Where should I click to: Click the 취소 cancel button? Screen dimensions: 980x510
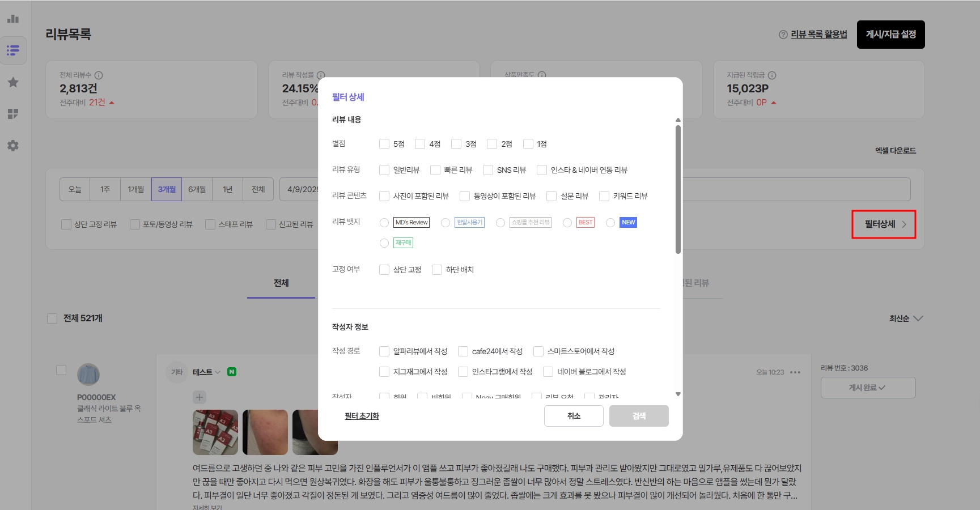pos(574,416)
